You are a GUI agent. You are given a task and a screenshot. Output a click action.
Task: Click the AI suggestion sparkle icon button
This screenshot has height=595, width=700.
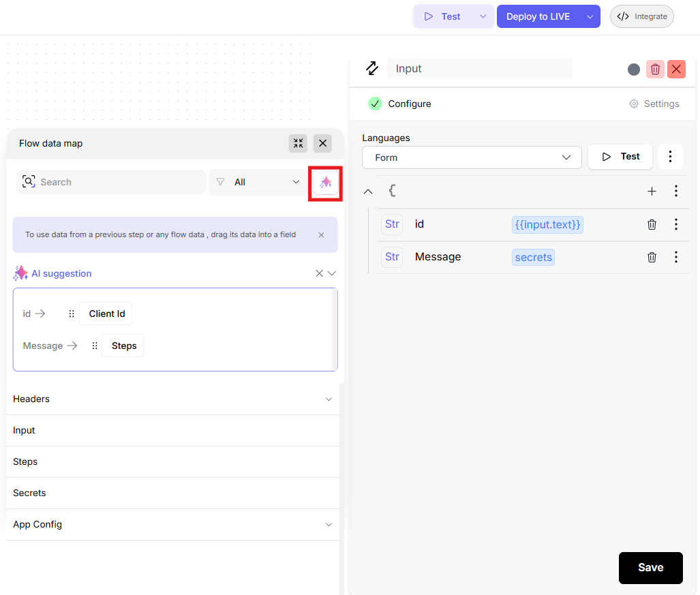tap(326, 182)
